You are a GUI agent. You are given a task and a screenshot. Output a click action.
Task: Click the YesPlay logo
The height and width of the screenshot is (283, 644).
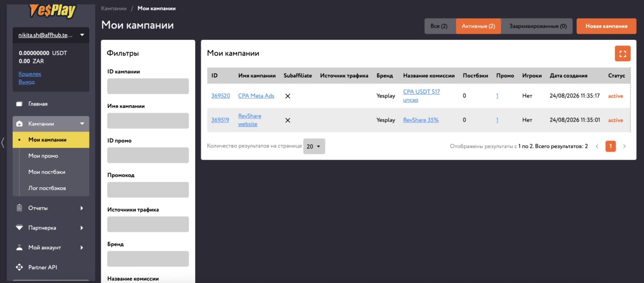click(52, 11)
